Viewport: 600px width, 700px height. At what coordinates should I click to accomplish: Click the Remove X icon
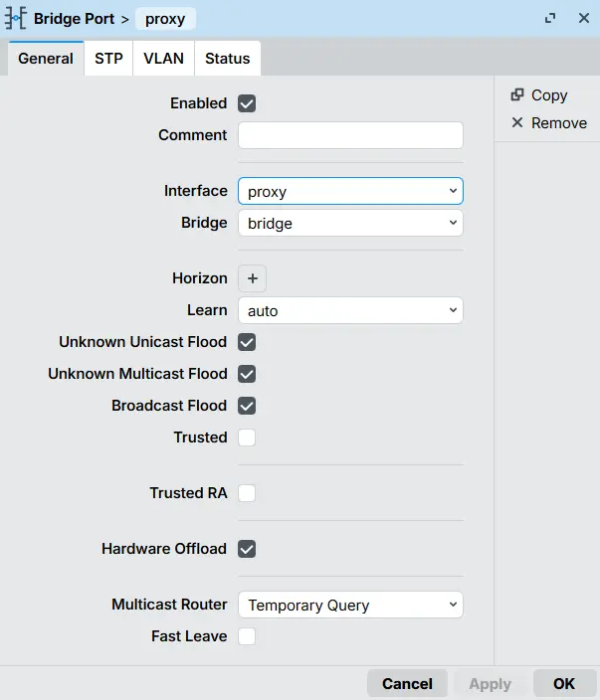click(x=517, y=123)
